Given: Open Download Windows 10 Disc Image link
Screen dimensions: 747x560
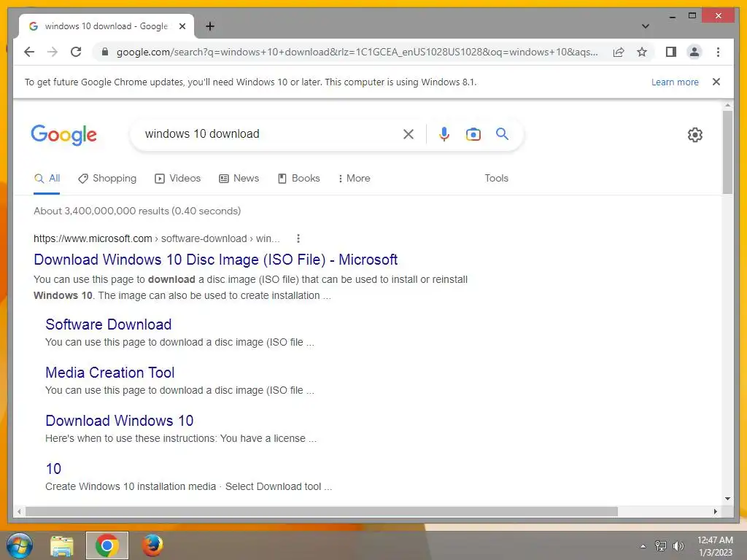Looking at the screenshot, I should coord(215,260).
